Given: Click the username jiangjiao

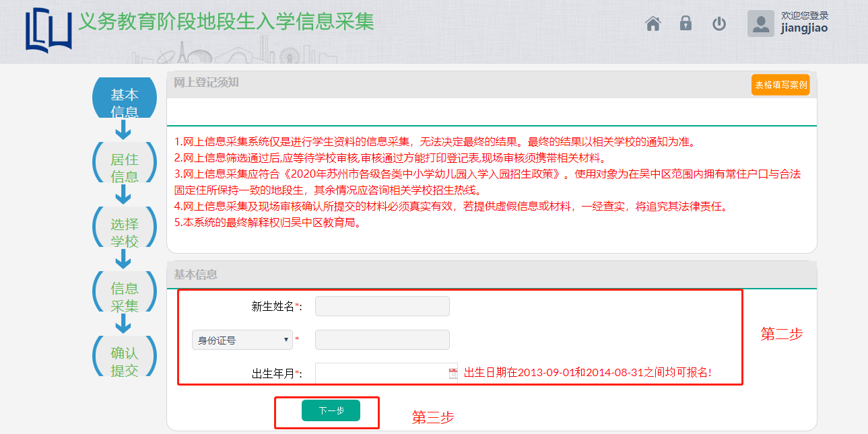Looking at the screenshot, I should pos(804,28).
